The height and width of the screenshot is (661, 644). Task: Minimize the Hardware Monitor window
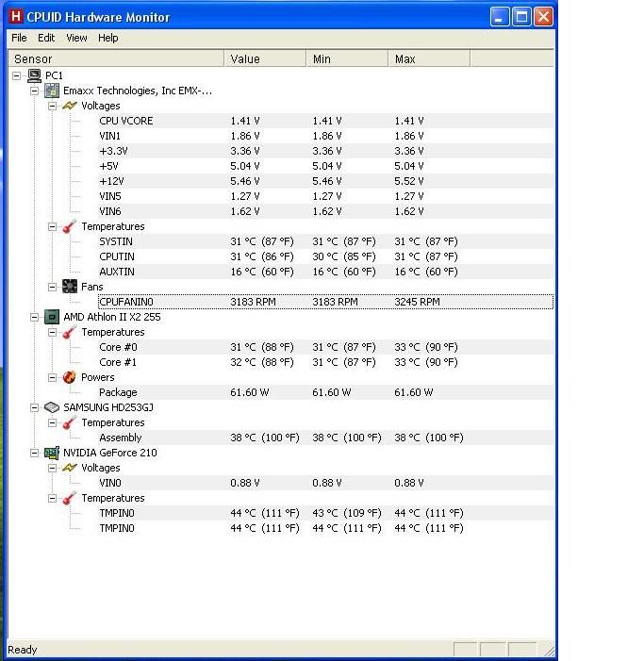point(500,17)
